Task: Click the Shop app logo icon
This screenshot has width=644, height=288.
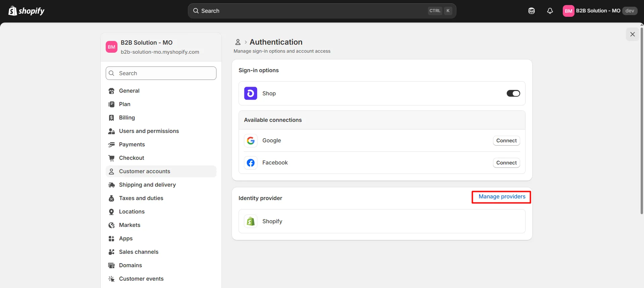Action: (x=251, y=93)
